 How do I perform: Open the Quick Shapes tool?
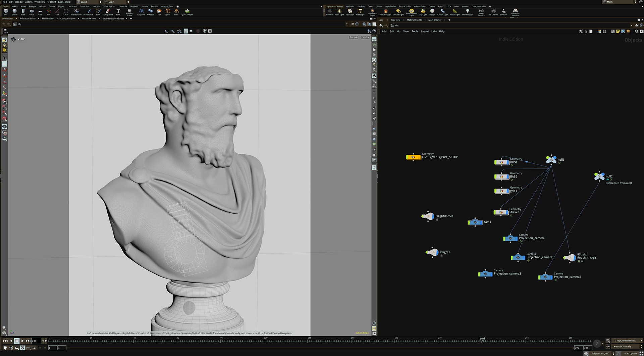coord(187,12)
